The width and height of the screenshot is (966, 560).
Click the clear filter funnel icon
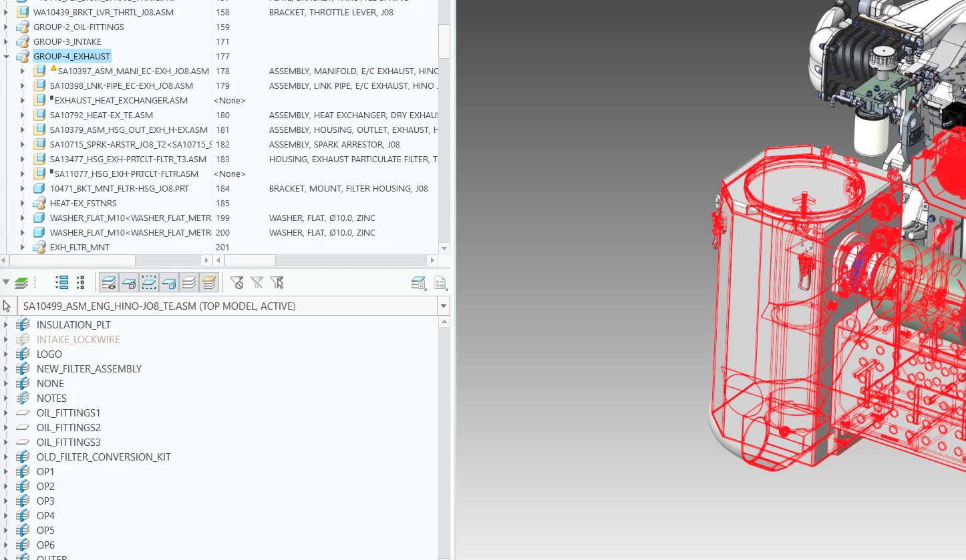click(x=236, y=282)
